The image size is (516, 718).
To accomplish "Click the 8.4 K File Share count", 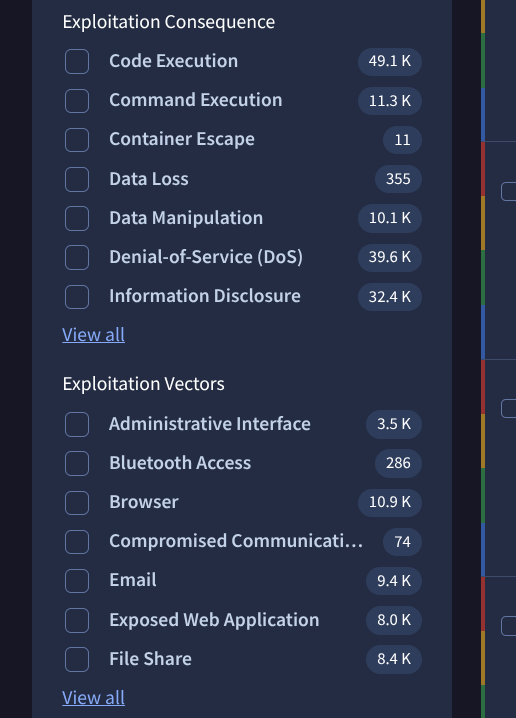I will [394, 659].
